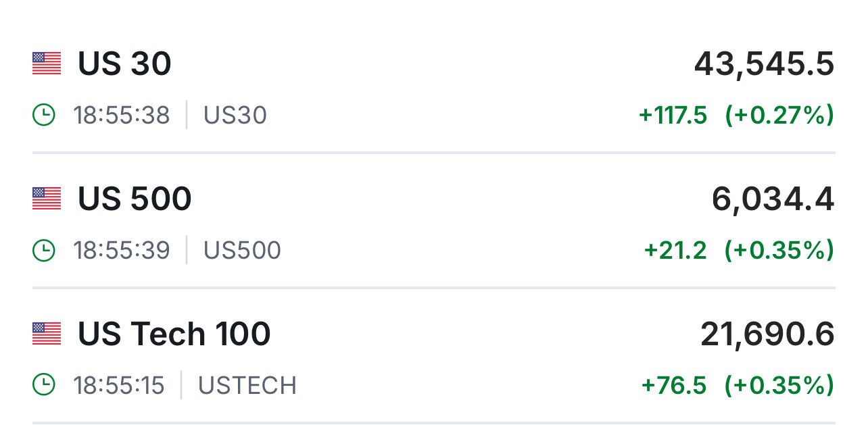Click the 43,545.5 price
Screen dimensions: 868x425
[764, 65]
